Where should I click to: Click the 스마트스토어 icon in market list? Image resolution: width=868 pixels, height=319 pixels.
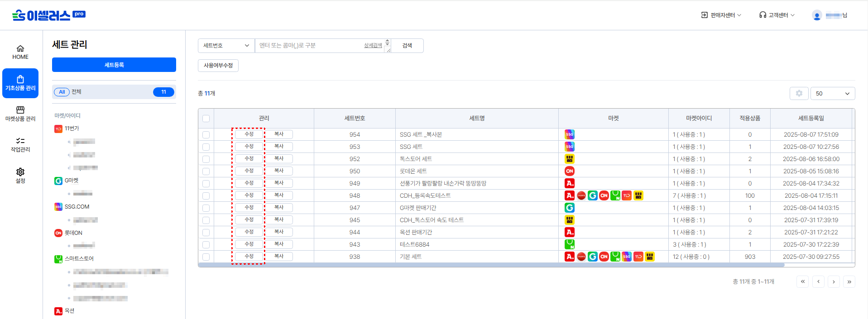[58, 259]
